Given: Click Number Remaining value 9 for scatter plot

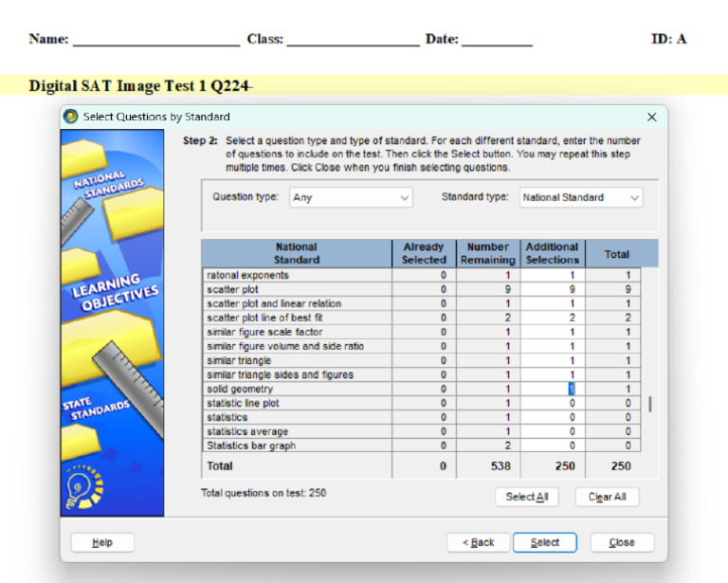Looking at the screenshot, I should 507,290.
